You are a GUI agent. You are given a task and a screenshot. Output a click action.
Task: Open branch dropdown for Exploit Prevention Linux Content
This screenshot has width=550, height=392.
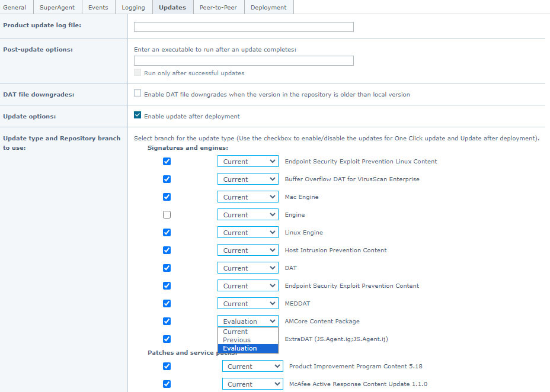(248, 162)
